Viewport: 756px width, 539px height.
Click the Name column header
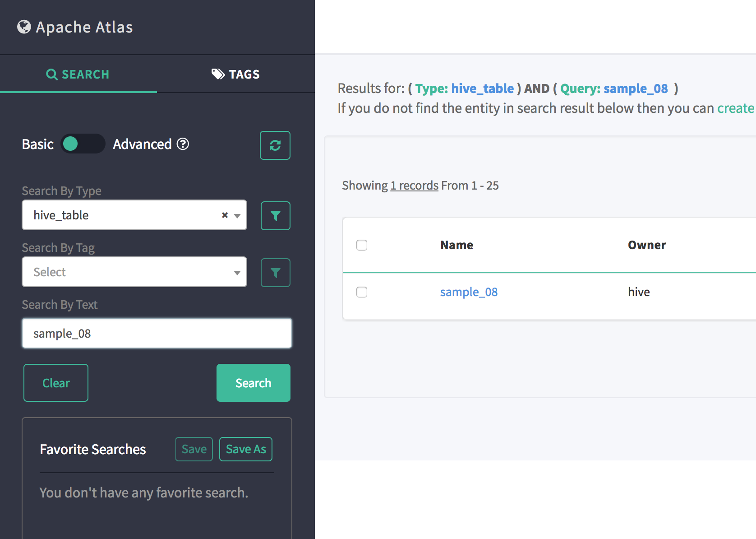pos(457,245)
